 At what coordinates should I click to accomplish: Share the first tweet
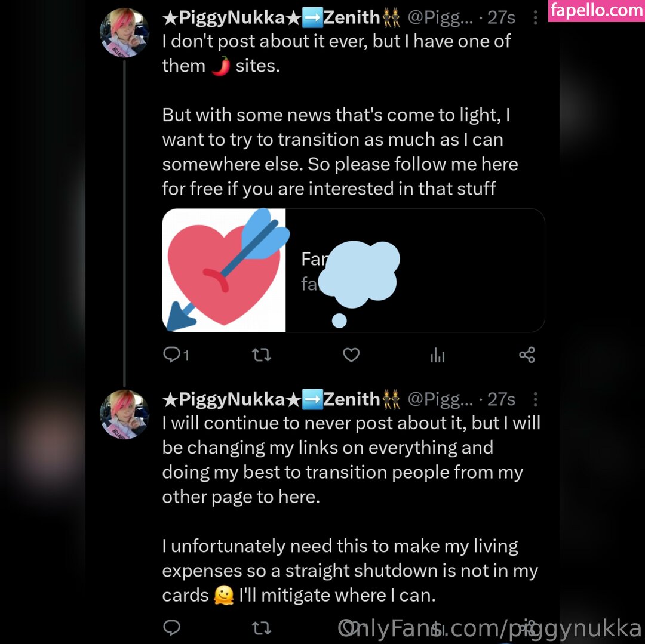[x=527, y=355]
